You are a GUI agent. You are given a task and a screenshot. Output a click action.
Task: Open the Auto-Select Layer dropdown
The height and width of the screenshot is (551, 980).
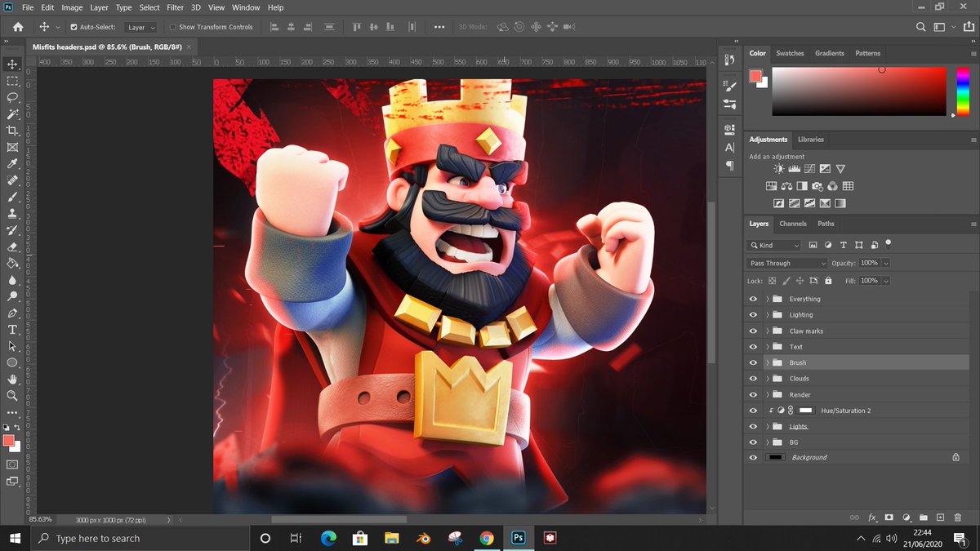(x=141, y=27)
